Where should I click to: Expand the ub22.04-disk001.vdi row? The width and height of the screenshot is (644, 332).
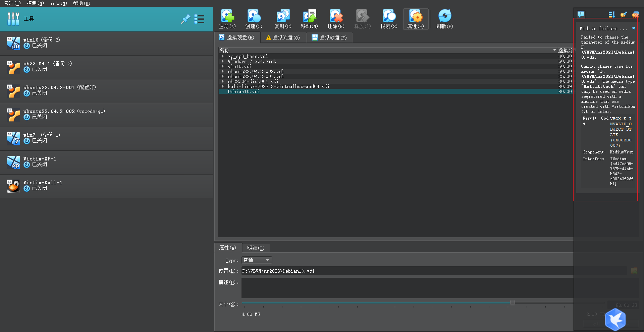pyautogui.click(x=223, y=81)
